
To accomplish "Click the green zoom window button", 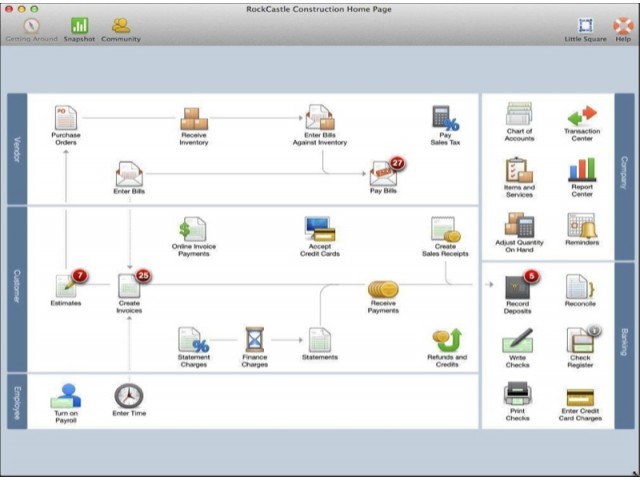I will (35, 9).
